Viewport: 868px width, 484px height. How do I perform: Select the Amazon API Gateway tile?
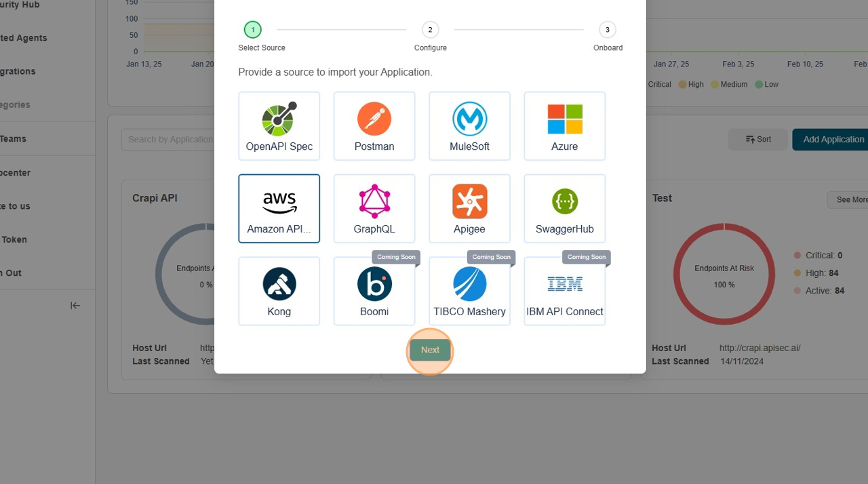click(279, 209)
